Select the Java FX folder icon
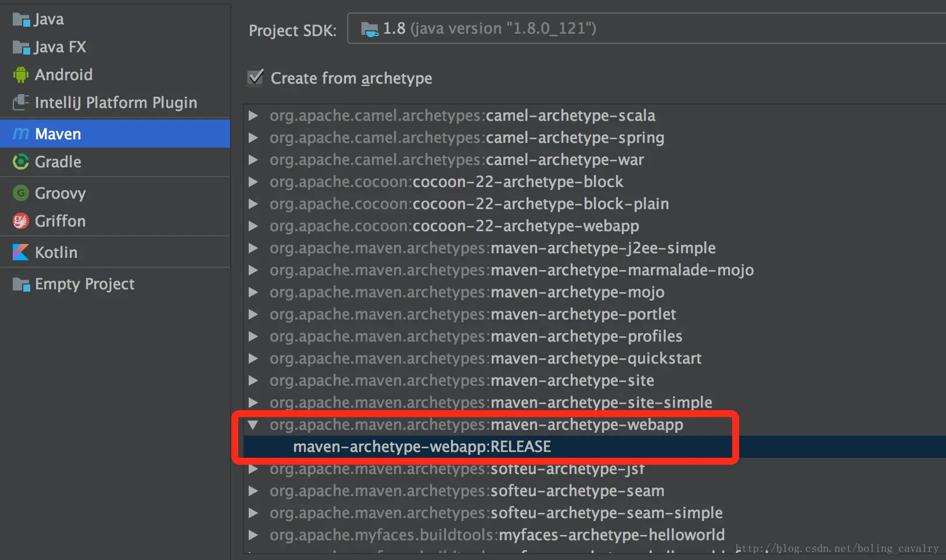 pyautogui.click(x=21, y=48)
